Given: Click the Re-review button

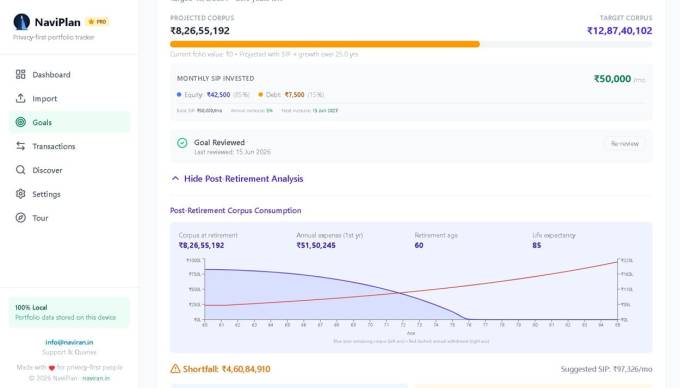Looking at the screenshot, I should [624, 143].
